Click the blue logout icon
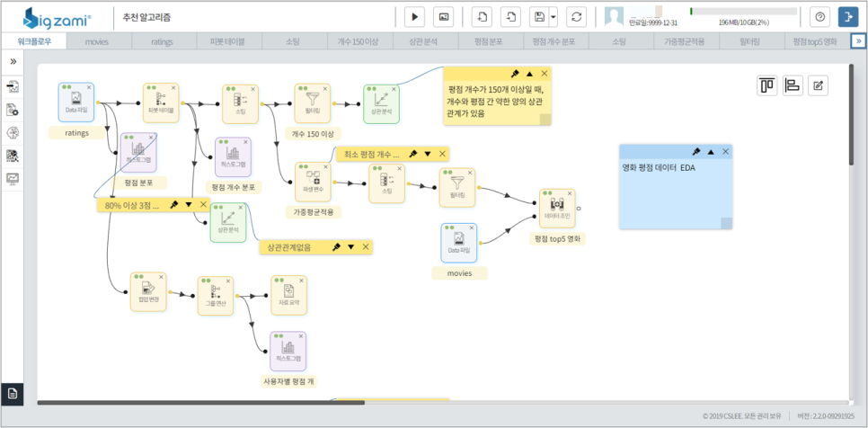Viewport: 868px width, 428px height. 847,17
